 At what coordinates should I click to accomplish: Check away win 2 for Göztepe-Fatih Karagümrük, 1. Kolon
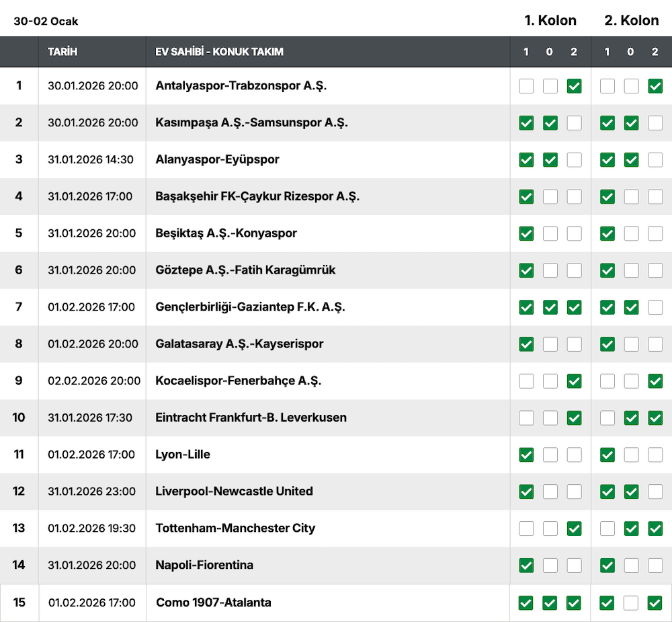click(x=574, y=270)
